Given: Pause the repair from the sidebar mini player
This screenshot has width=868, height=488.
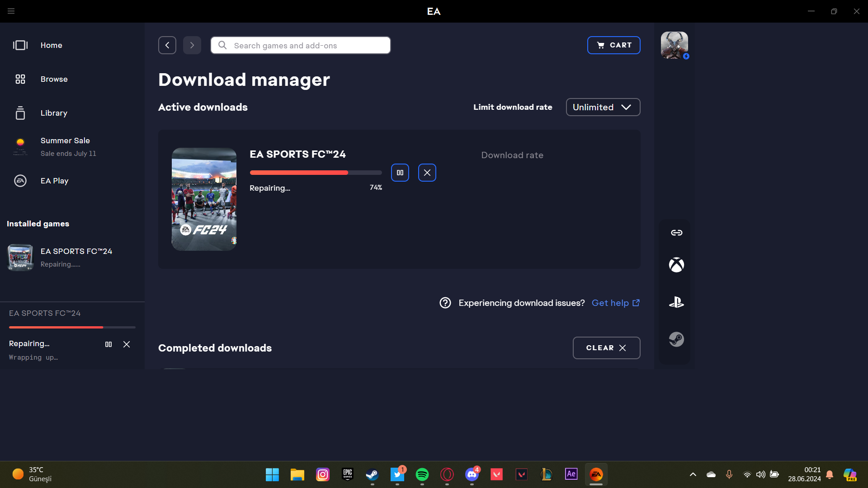Looking at the screenshot, I should [x=108, y=344].
